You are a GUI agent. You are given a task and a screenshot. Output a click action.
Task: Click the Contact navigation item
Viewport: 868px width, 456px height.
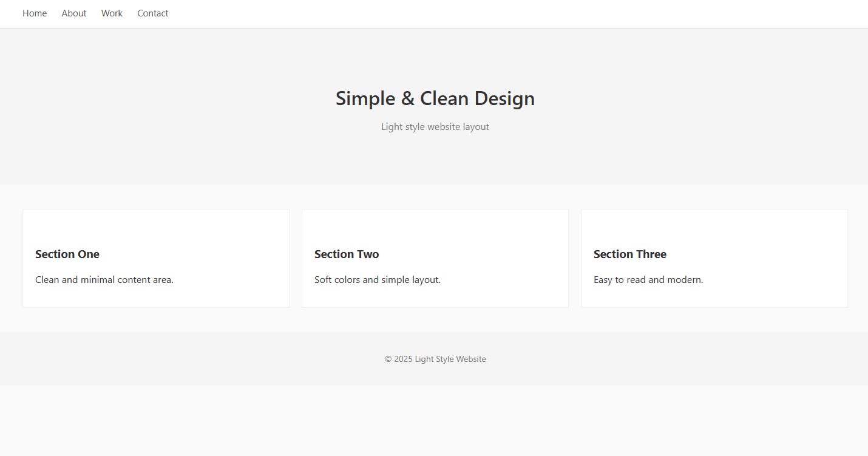tap(153, 13)
